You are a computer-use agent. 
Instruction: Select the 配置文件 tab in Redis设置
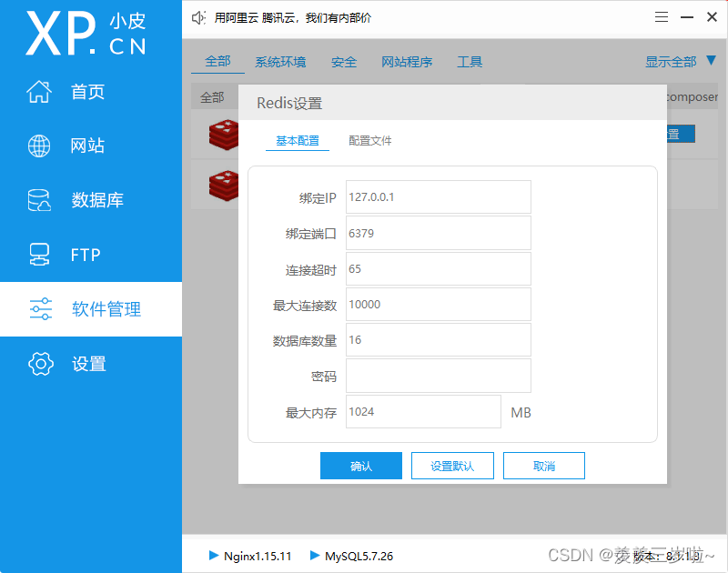coord(370,141)
